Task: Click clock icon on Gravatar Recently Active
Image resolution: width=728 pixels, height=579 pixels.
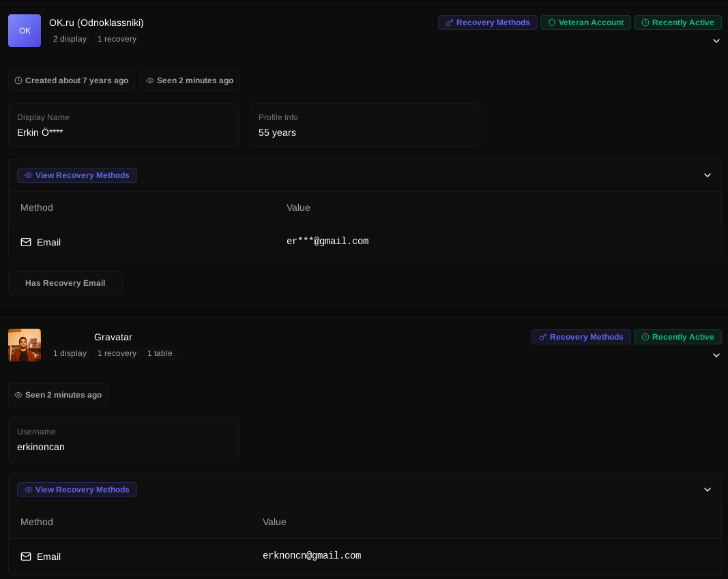Action: point(645,338)
